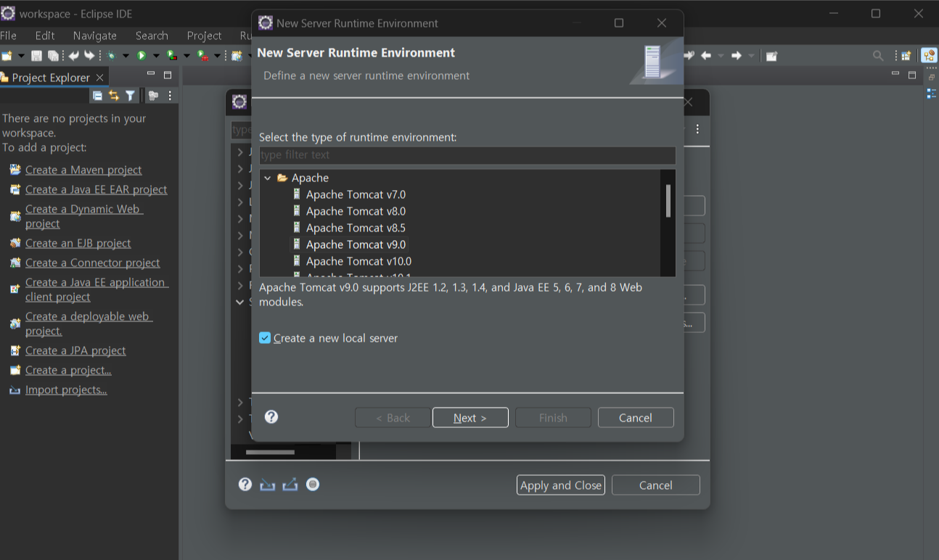Open the New wizard dropdown arrow
This screenshot has height=560, width=939.
pyautogui.click(x=21, y=56)
